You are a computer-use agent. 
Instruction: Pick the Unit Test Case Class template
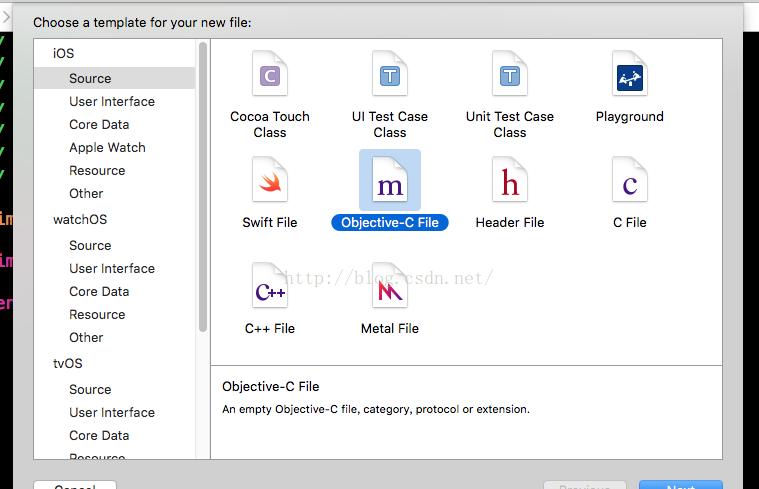pos(510,74)
